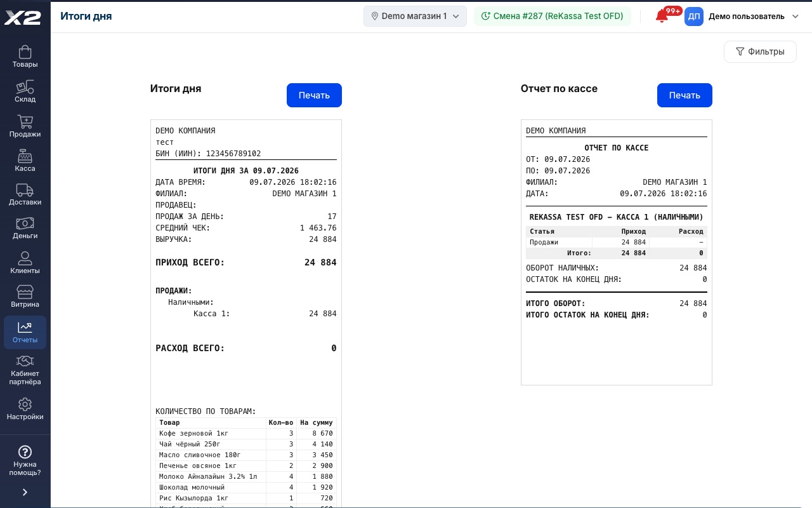Click the ОБОРОТ НАЛИЧНЫХ line
The height and width of the screenshot is (508, 812).
click(x=617, y=268)
